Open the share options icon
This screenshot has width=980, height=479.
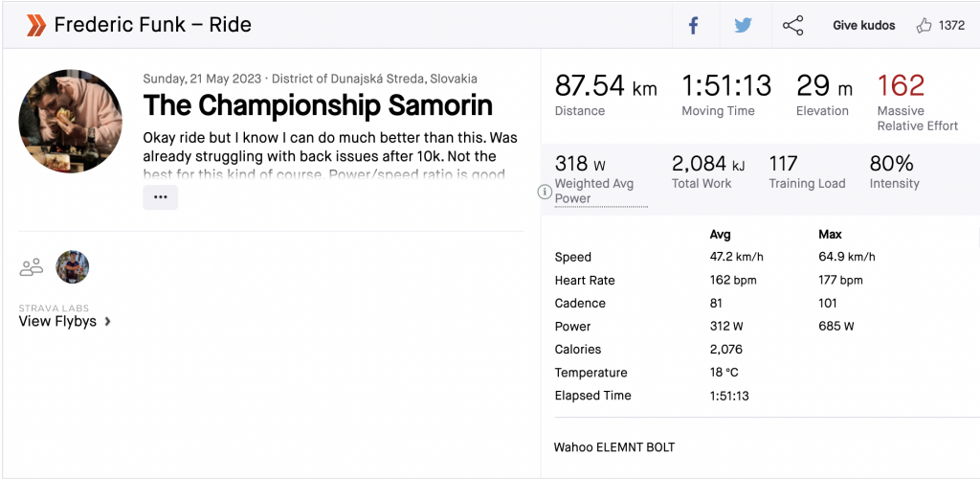click(x=792, y=26)
